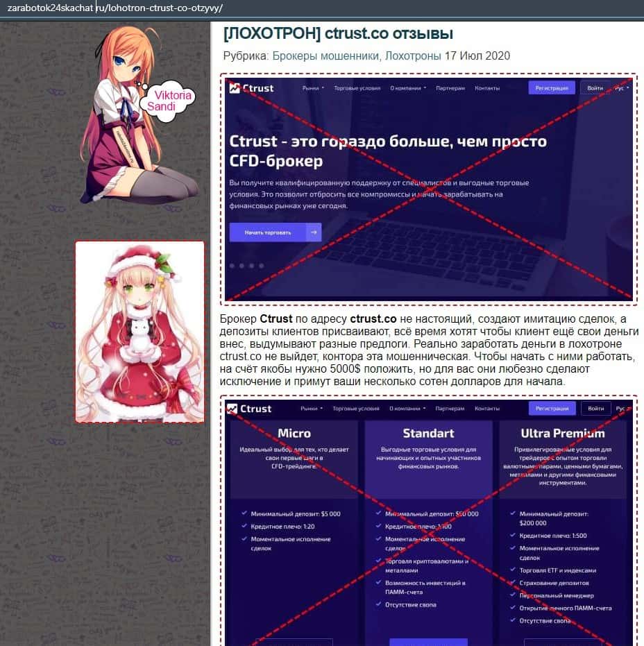Select the Standart account plan title
Screen dimensions: 644x646
pyautogui.click(x=428, y=434)
